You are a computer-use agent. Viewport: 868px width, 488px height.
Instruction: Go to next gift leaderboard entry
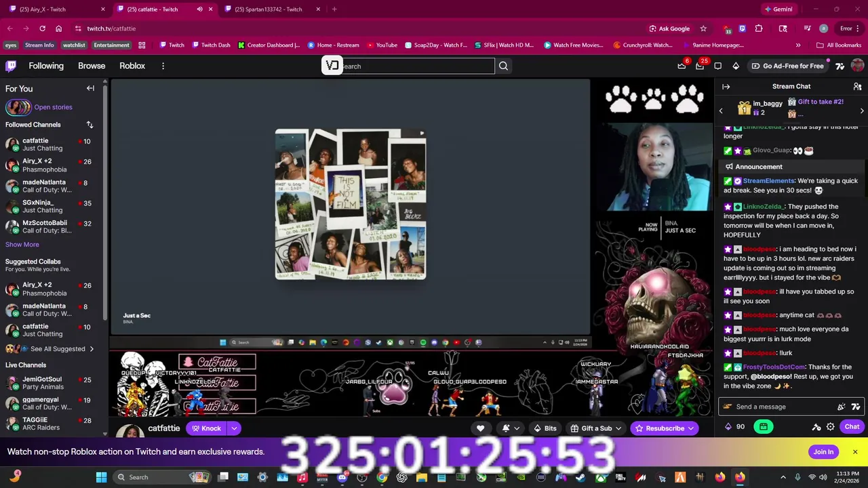pos(862,110)
